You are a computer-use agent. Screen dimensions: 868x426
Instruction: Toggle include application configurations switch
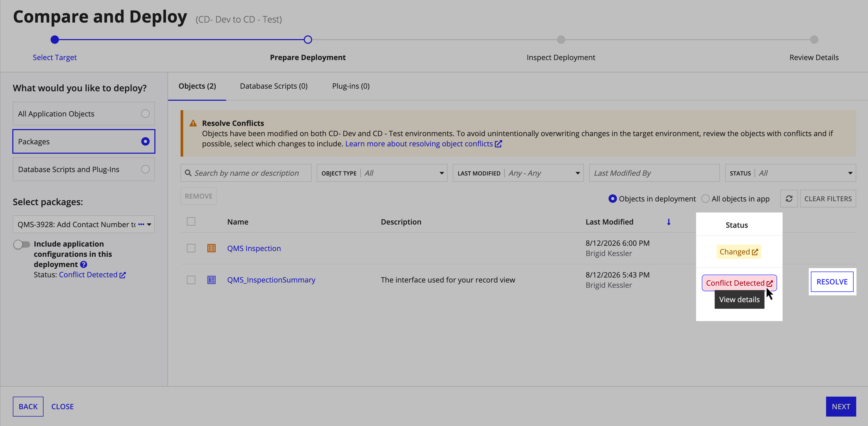(22, 244)
